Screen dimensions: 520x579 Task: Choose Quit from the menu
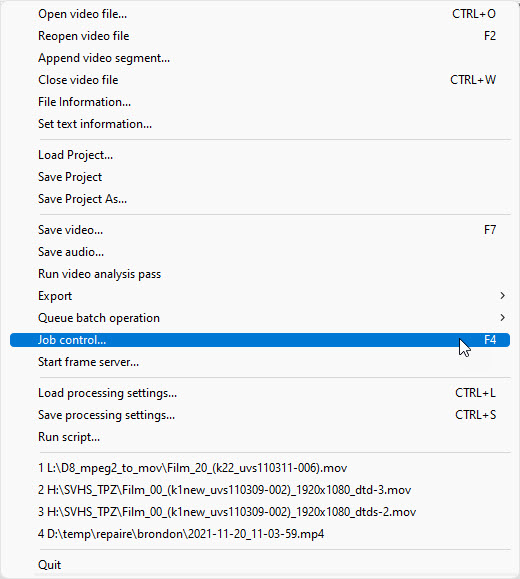[260, 565]
